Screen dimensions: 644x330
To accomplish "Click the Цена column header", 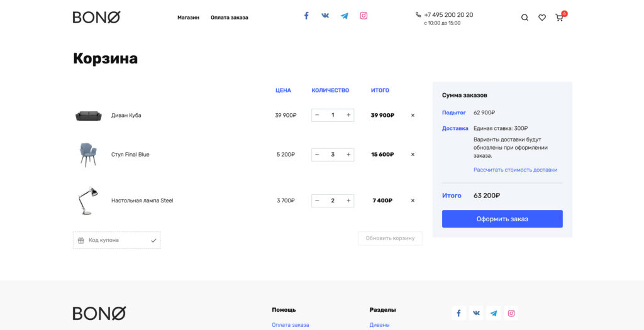I will [x=284, y=91].
